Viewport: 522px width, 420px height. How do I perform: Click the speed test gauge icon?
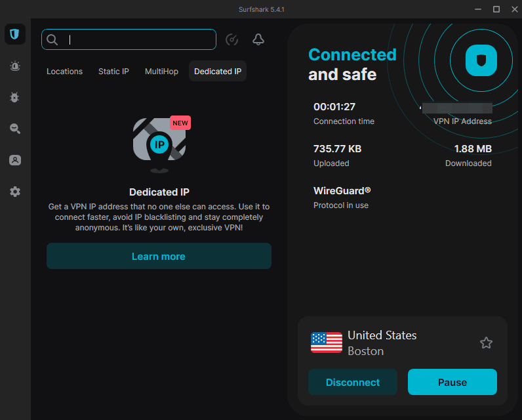pyautogui.click(x=231, y=40)
